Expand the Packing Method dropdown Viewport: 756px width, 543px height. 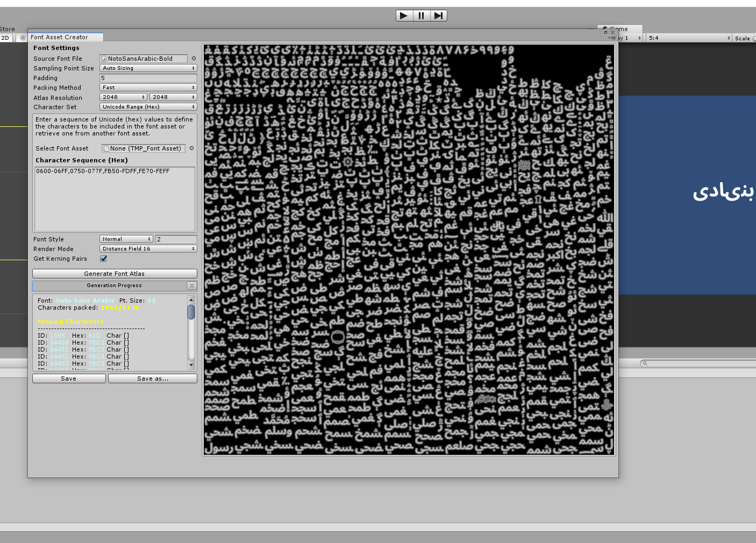(x=148, y=88)
